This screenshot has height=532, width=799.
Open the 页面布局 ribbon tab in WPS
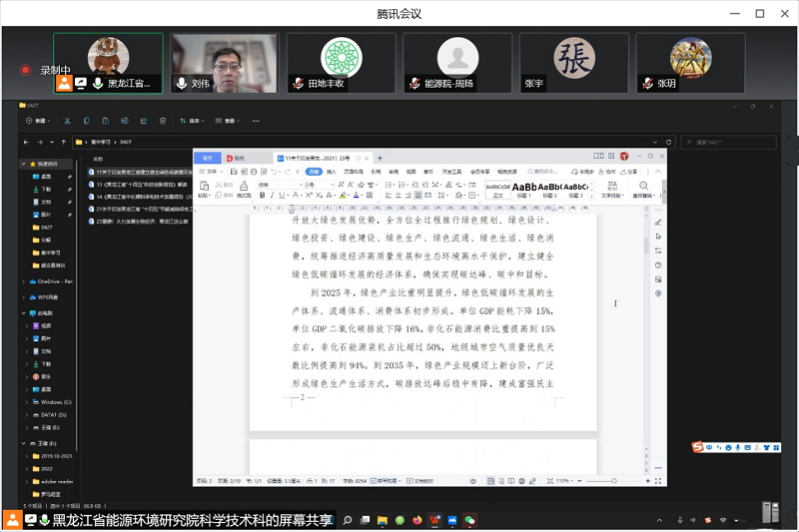(354, 172)
